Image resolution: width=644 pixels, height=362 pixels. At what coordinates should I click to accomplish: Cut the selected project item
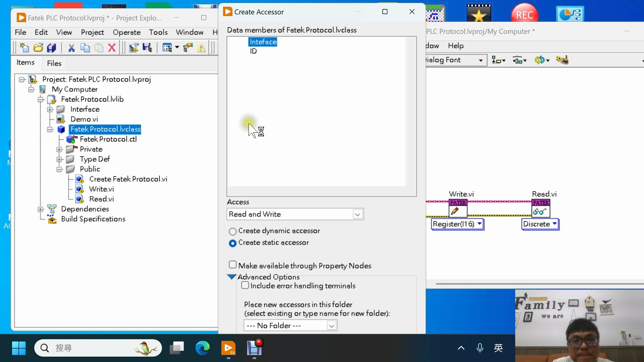pyautogui.click(x=71, y=47)
